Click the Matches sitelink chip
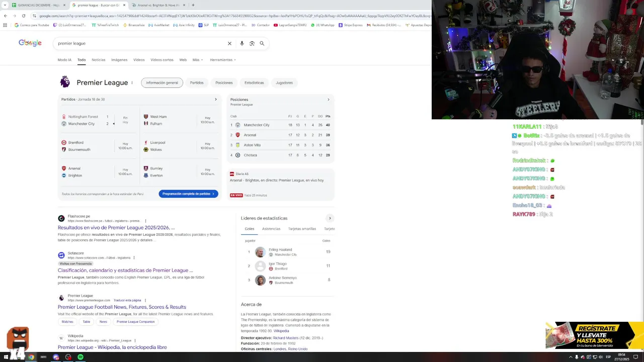Screen dimensions: 644x362 click(x=67, y=322)
